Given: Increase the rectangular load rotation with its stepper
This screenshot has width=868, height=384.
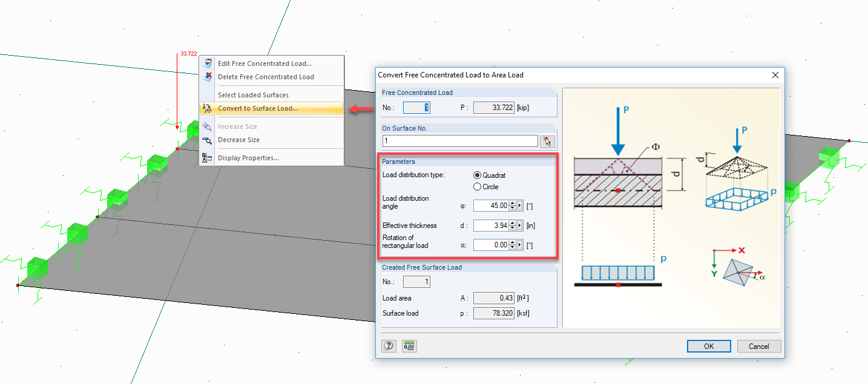Looking at the screenshot, I should coord(512,243).
